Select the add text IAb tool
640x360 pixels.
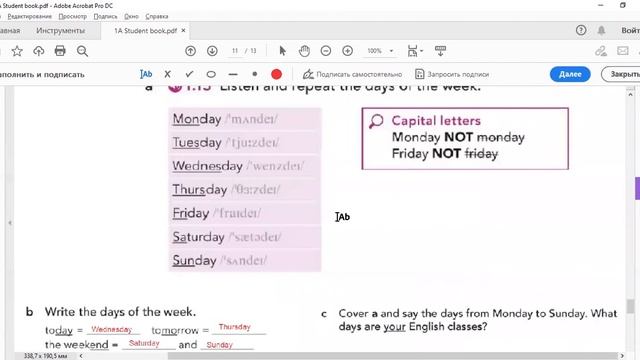pos(146,74)
